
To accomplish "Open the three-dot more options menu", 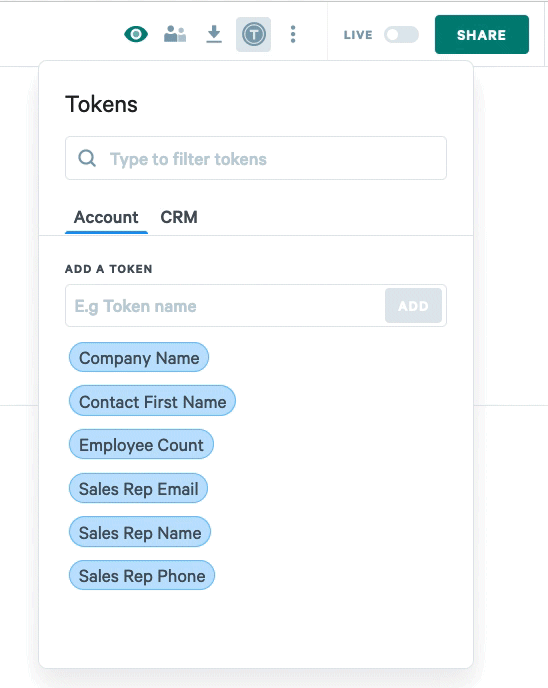I will [x=293, y=34].
